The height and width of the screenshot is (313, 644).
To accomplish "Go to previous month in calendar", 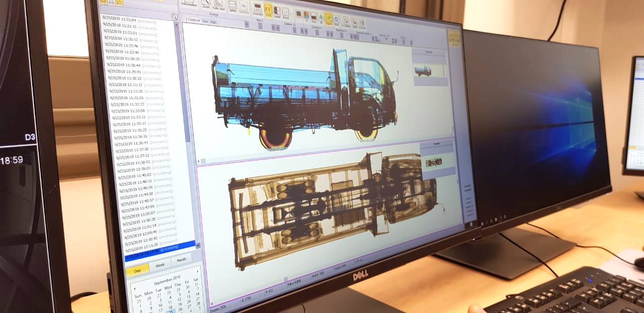I will coord(134,289).
